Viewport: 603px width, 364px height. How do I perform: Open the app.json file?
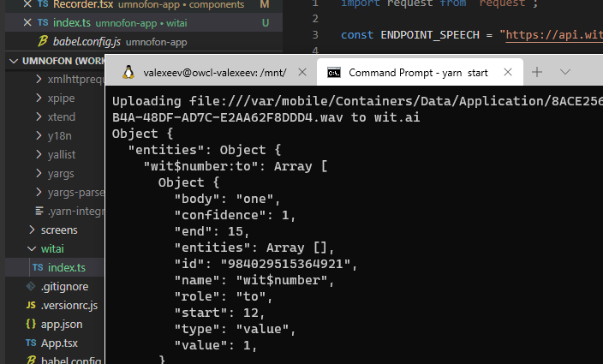click(62, 324)
